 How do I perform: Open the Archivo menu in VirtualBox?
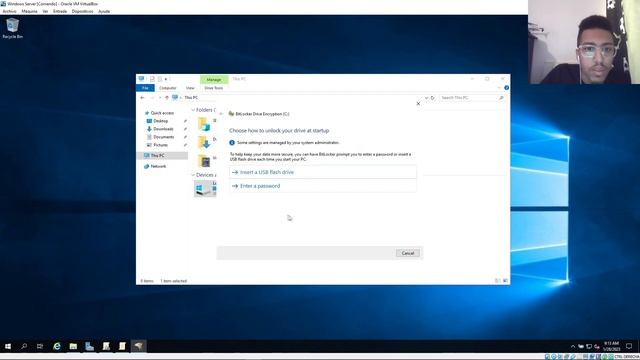(x=9, y=11)
